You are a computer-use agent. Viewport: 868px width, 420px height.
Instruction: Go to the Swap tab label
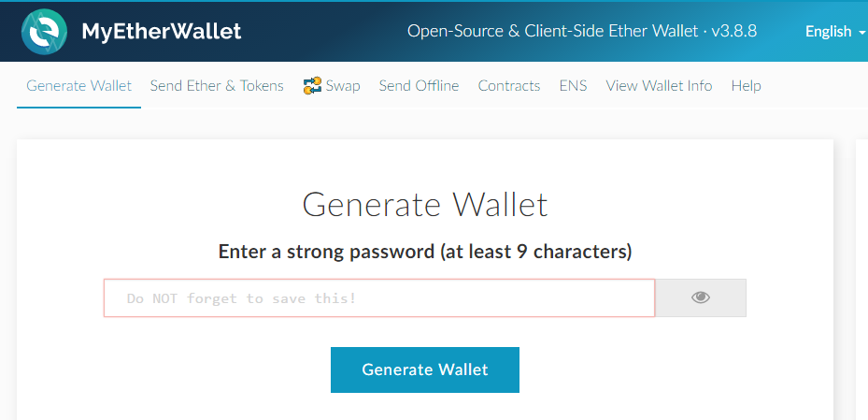pyautogui.click(x=343, y=86)
